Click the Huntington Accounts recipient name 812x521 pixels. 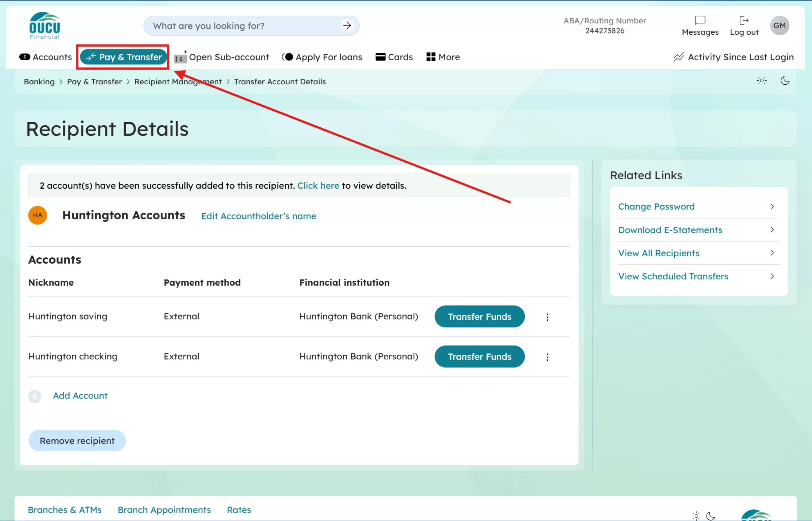pyautogui.click(x=123, y=215)
